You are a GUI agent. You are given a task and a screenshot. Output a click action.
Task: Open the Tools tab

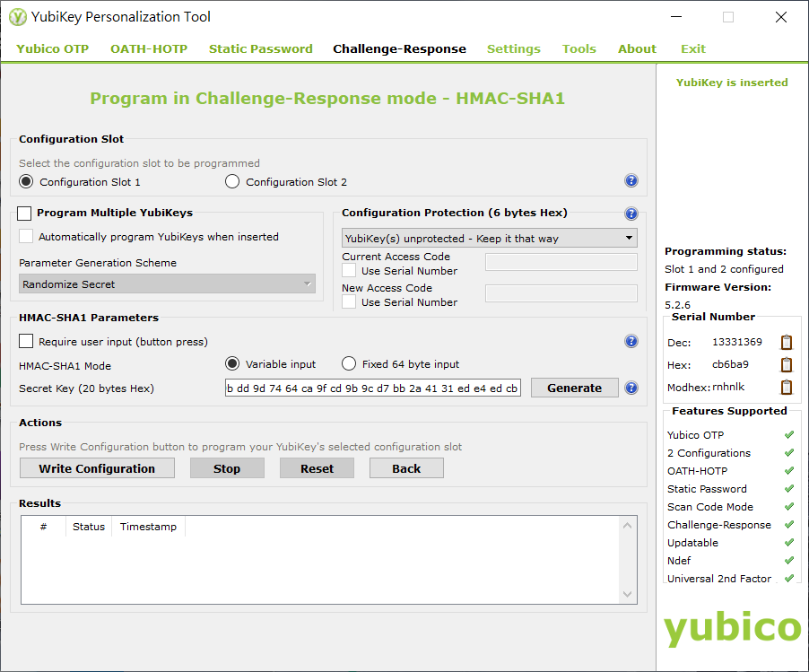[x=578, y=49]
